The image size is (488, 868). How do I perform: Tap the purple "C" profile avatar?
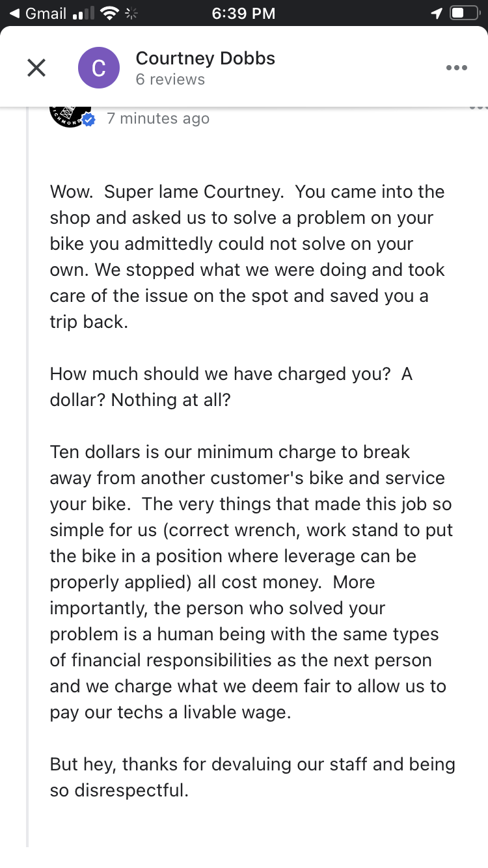pos(98,68)
